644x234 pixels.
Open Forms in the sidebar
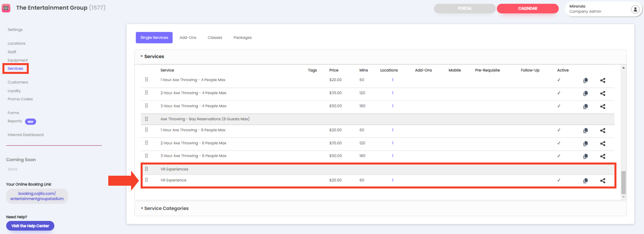[13, 113]
